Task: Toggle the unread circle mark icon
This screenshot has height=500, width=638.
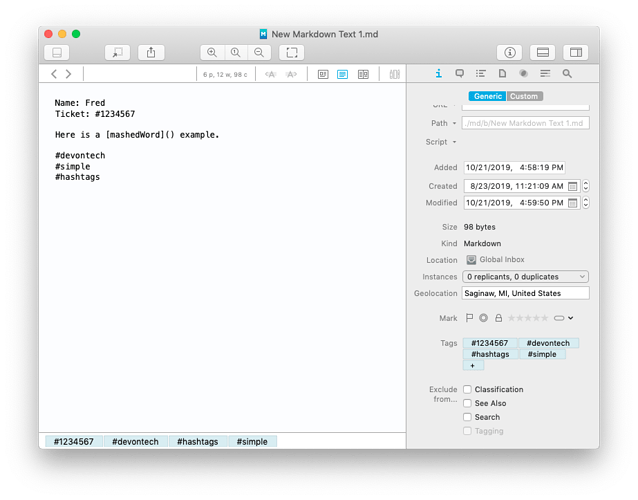Action: [x=483, y=318]
